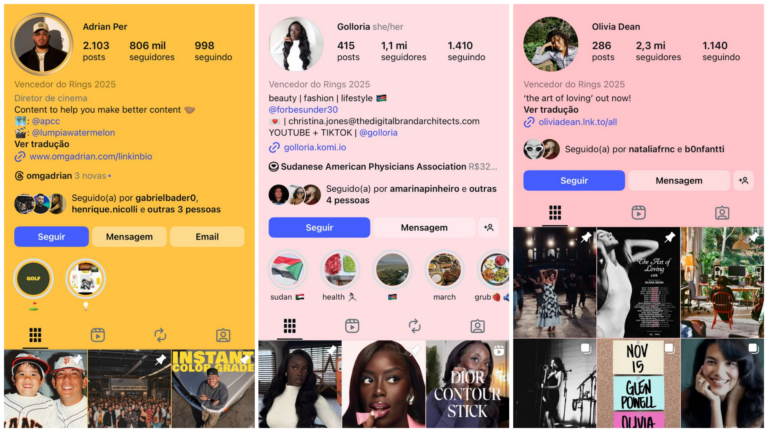Select grid view tab on Golloria profile
Screen dimensions: 768x432
[x=289, y=326]
